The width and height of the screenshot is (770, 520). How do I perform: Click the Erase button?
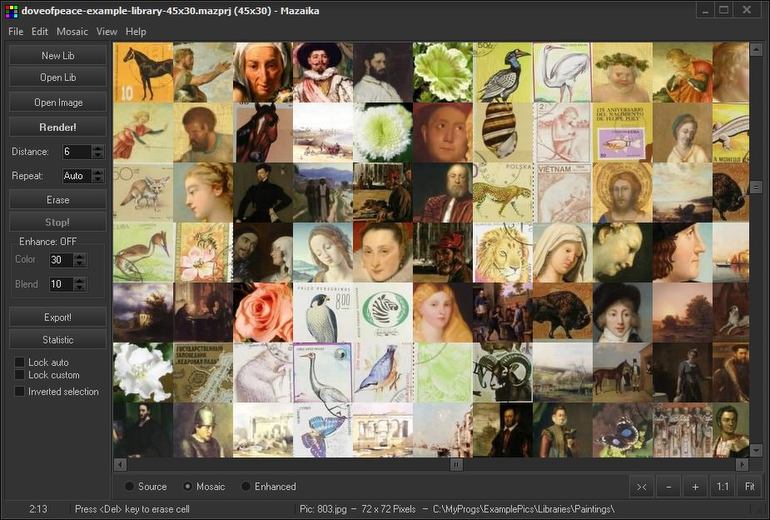point(58,200)
